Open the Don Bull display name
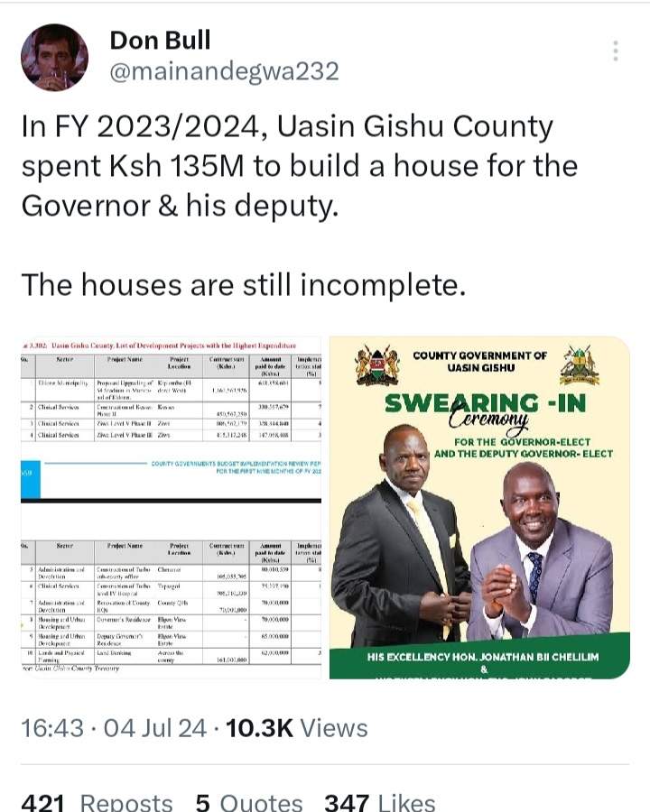650x812 pixels. (x=160, y=41)
